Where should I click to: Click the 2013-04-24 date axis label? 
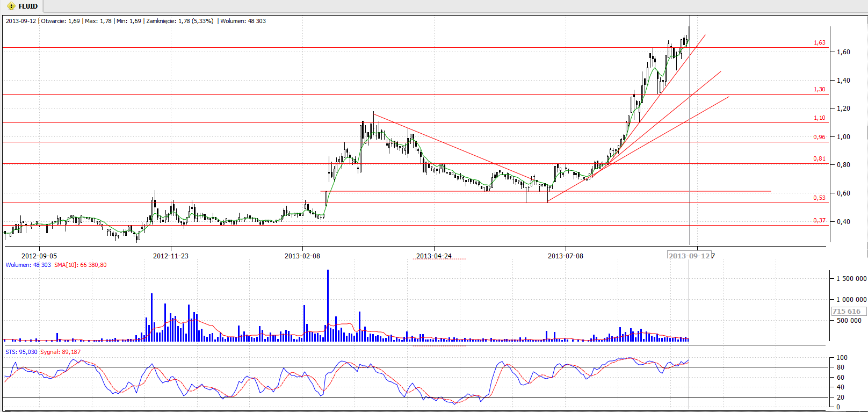click(434, 256)
